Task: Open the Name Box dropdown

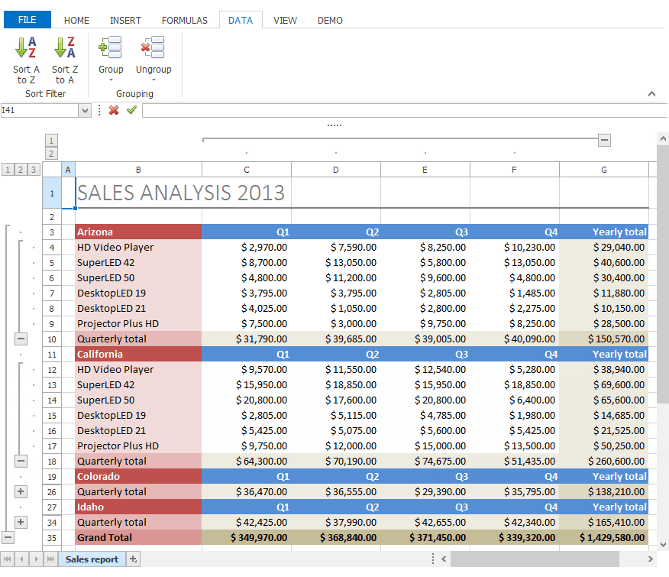Action: click(85, 110)
